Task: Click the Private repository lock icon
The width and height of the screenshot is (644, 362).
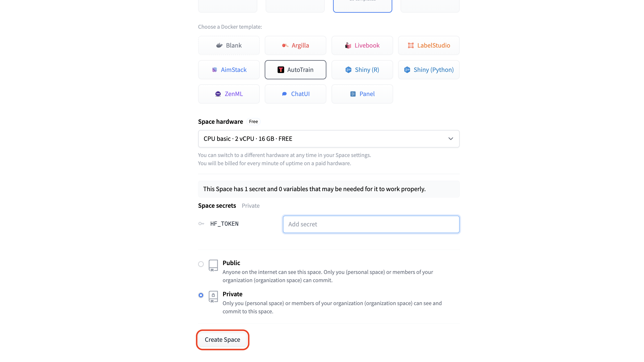Action: coord(213,297)
